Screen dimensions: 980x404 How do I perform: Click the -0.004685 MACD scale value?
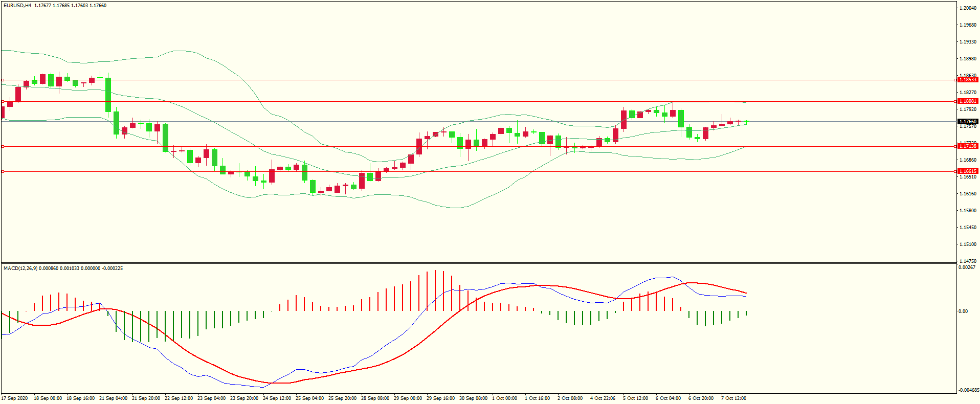(x=969, y=390)
